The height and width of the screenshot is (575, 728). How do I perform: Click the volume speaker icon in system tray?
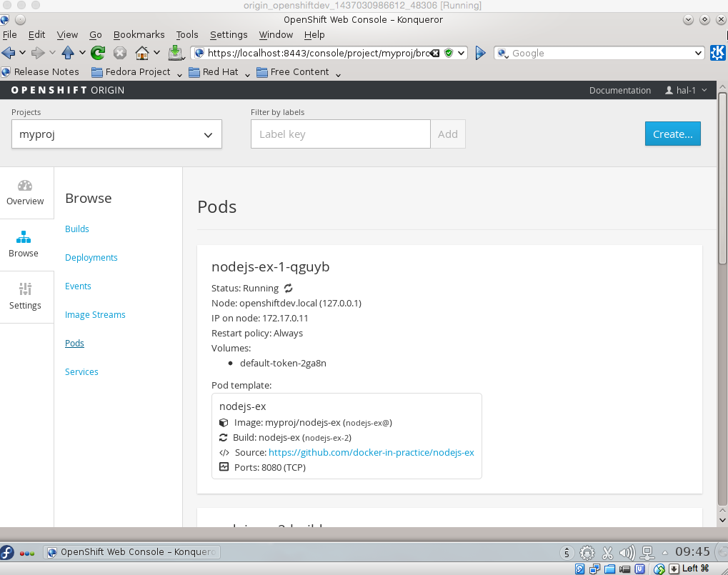point(627,552)
